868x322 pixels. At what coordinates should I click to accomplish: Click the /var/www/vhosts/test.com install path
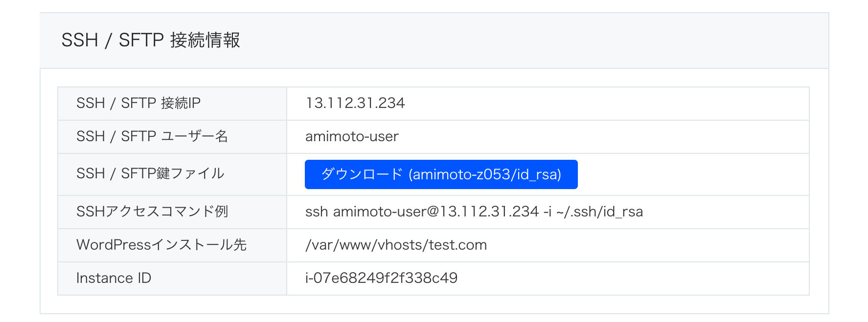coord(396,245)
